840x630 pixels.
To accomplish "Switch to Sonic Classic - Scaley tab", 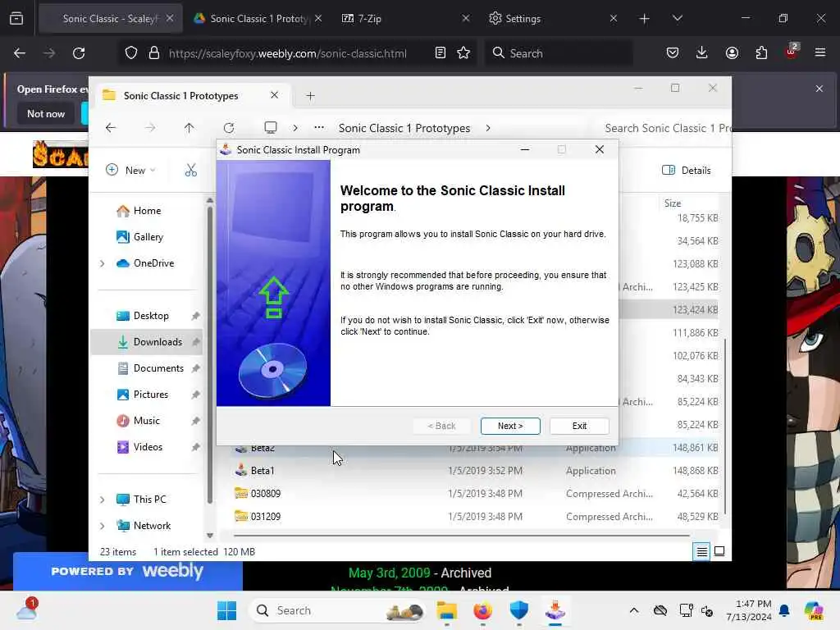I will pos(110,18).
